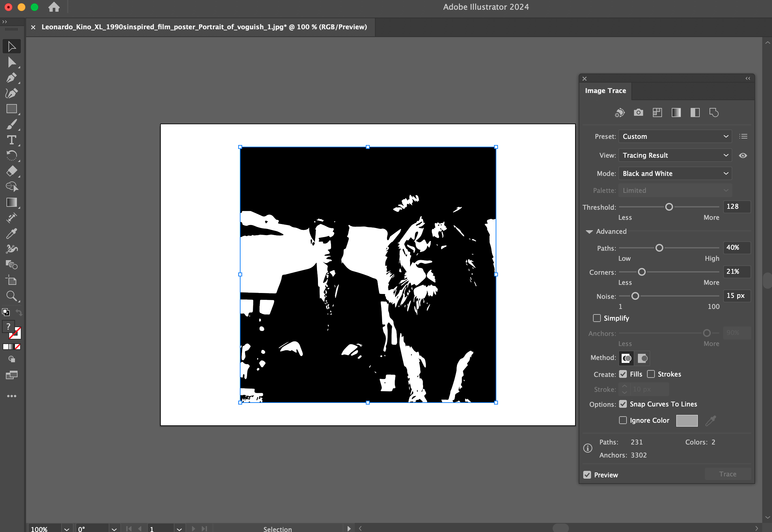The height and width of the screenshot is (532, 772).
Task: Uncheck Snap Curves To Lines
Action: click(623, 404)
